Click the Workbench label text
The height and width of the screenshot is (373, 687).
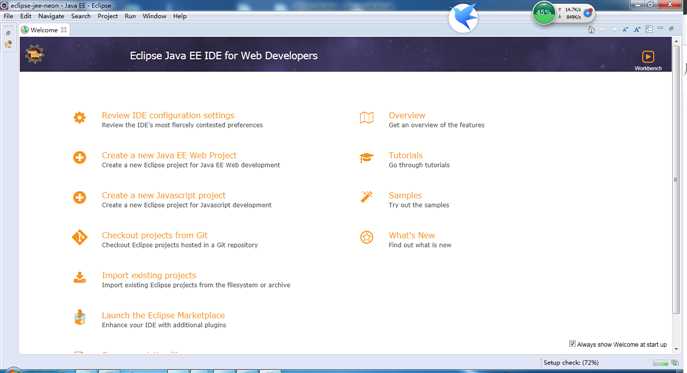(x=648, y=68)
